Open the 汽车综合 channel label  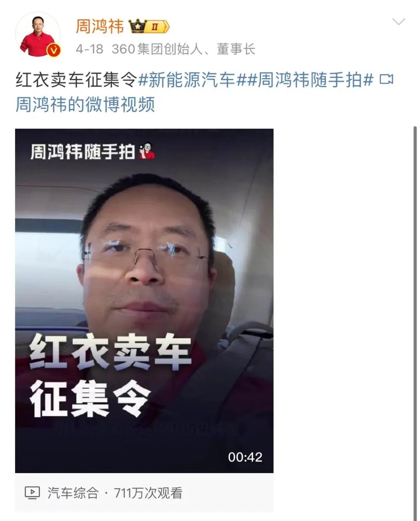73,493
